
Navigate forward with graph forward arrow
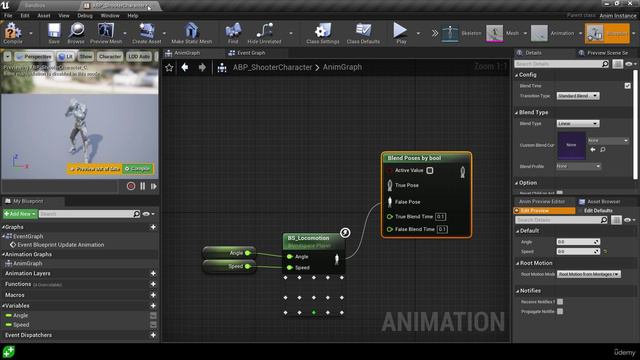tap(202, 67)
